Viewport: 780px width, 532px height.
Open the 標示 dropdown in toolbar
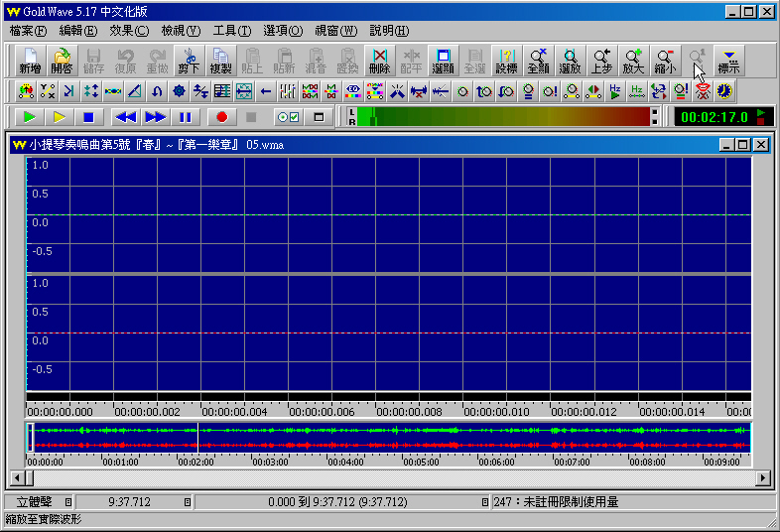click(x=729, y=62)
